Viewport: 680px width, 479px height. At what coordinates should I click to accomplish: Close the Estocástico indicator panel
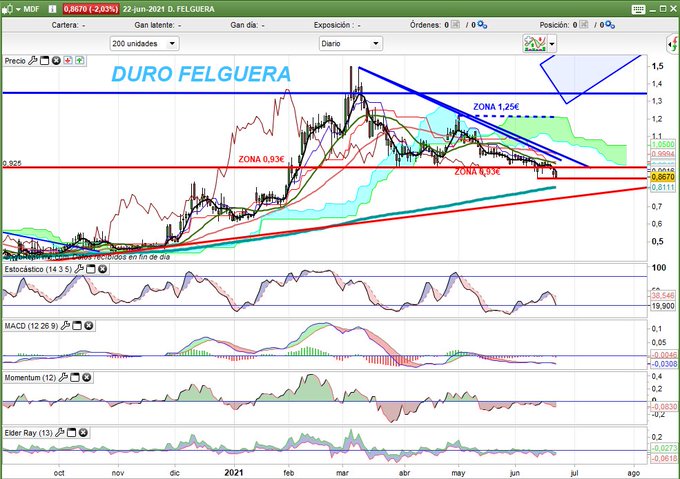coord(102,269)
